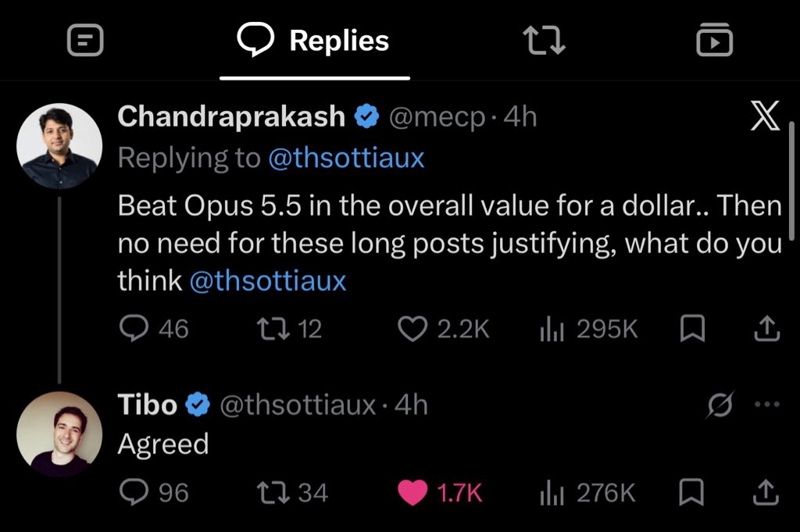Unlike Tibo's Agreed reply
This screenshot has width=800, height=532.
(440, 493)
